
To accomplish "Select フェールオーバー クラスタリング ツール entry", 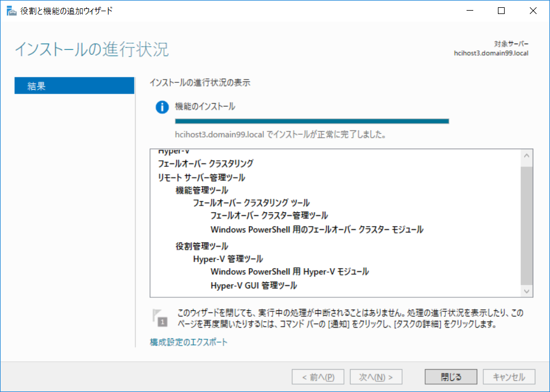I will [x=251, y=203].
